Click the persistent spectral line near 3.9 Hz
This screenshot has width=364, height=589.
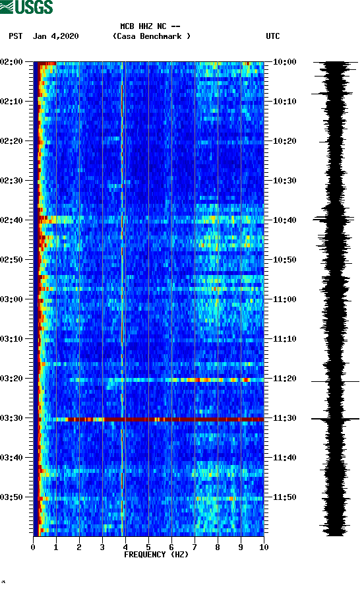click(122, 299)
